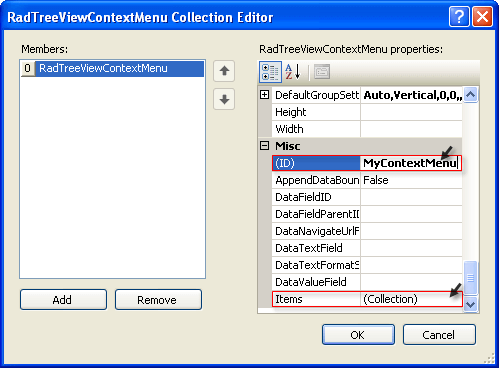Click the member index 0 header
The width and height of the screenshot is (499, 368).
28,68
